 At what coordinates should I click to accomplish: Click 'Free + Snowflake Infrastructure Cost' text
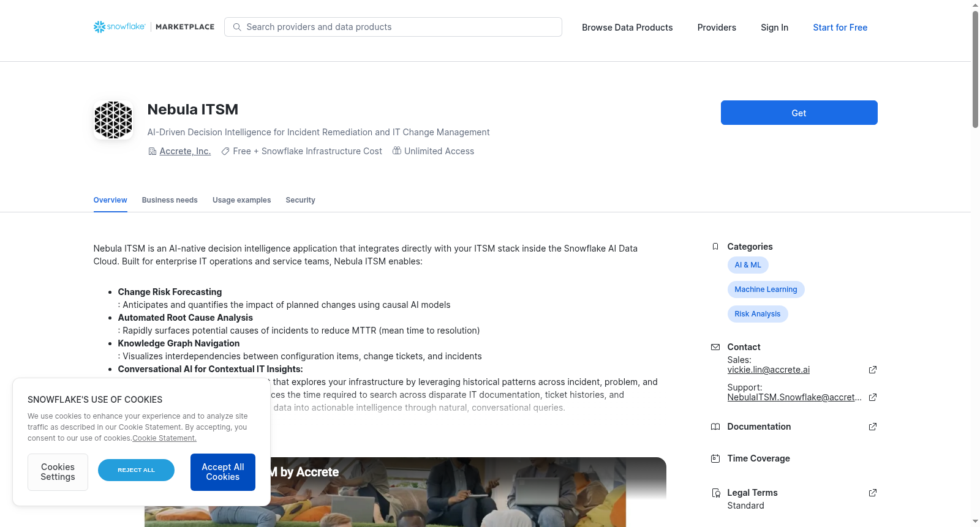(307, 151)
